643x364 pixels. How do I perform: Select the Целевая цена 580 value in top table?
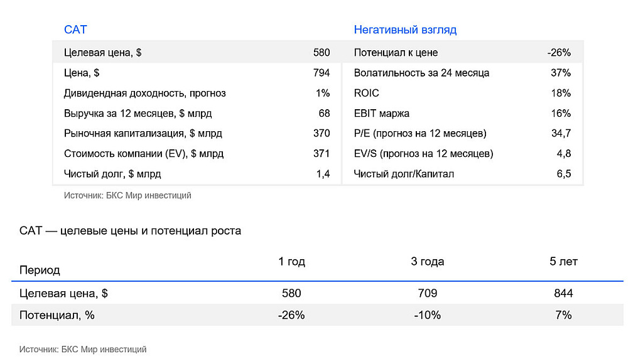pos(321,53)
